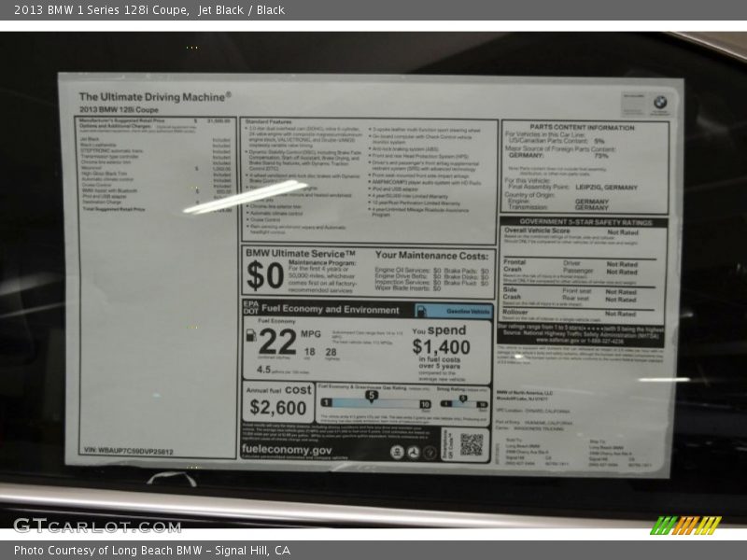747x560 pixels.
Task: Click the 10 end of the greenhouse gas rating bar
Action: coord(425,404)
